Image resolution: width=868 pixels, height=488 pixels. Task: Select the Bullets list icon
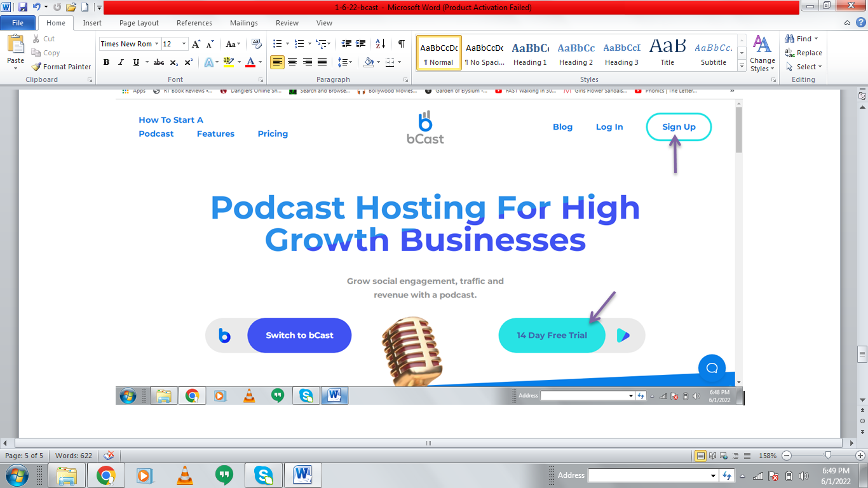click(x=277, y=44)
